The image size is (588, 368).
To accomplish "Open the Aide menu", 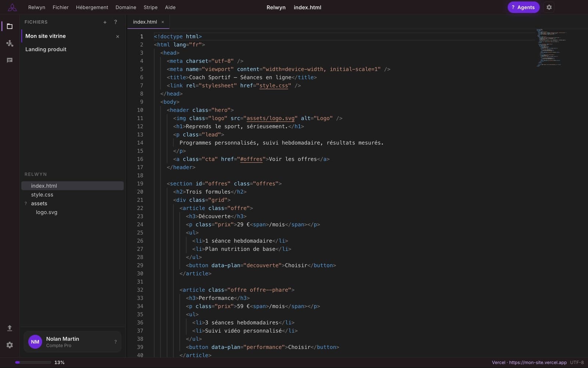I will click(170, 7).
